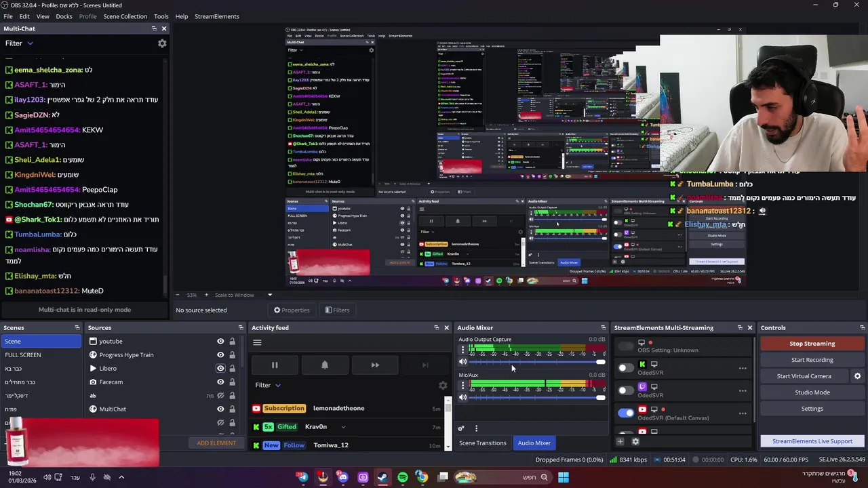Click Start Virtual Camera
This screenshot has width=868, height=488.
(x=804, y=376)
